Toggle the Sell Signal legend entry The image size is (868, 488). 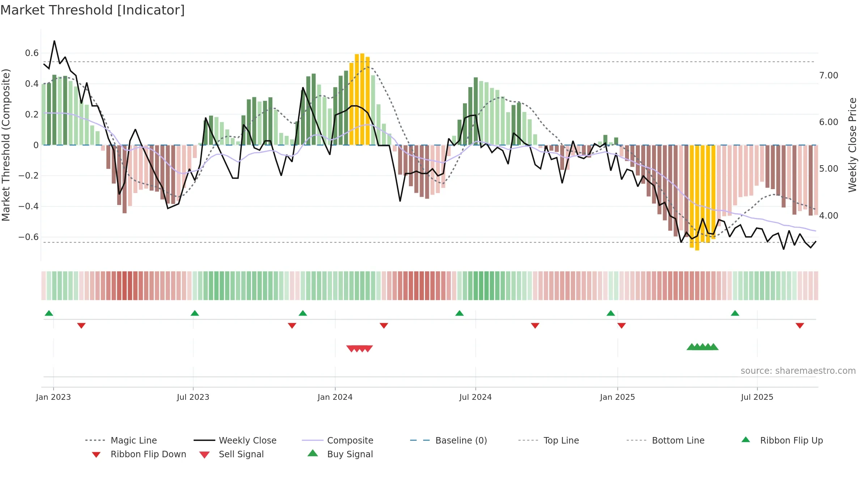point(231,454)
